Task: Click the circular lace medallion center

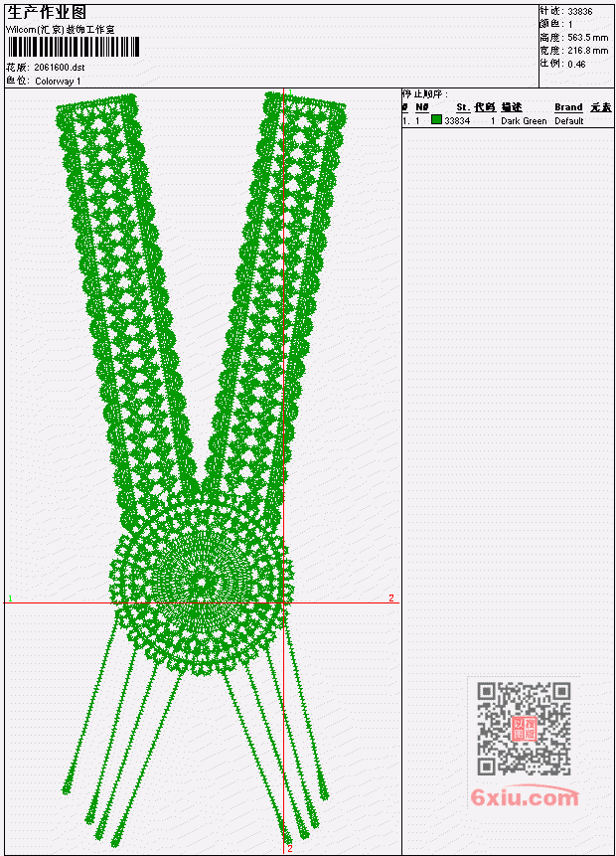Action: click(203, 583)
